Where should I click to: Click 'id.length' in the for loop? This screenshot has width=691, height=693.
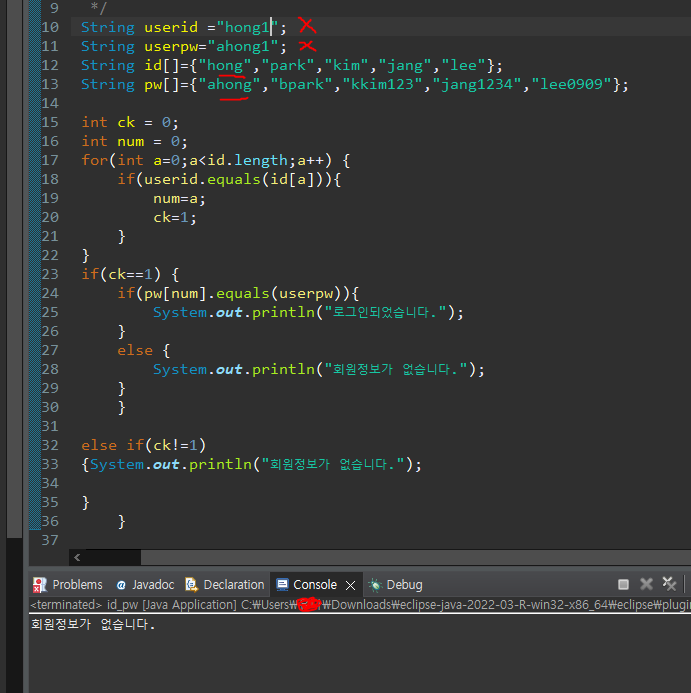247,160
